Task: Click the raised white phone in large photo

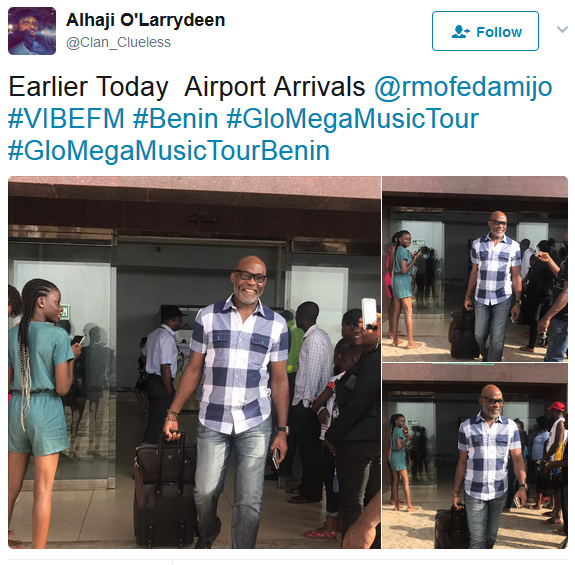Action: click(x=369, y=313)
